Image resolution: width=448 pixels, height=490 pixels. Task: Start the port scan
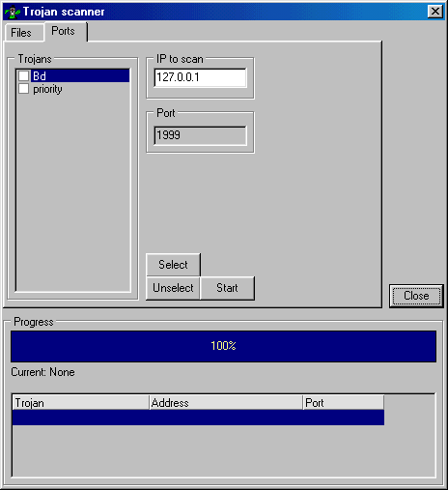click(227, 288)
